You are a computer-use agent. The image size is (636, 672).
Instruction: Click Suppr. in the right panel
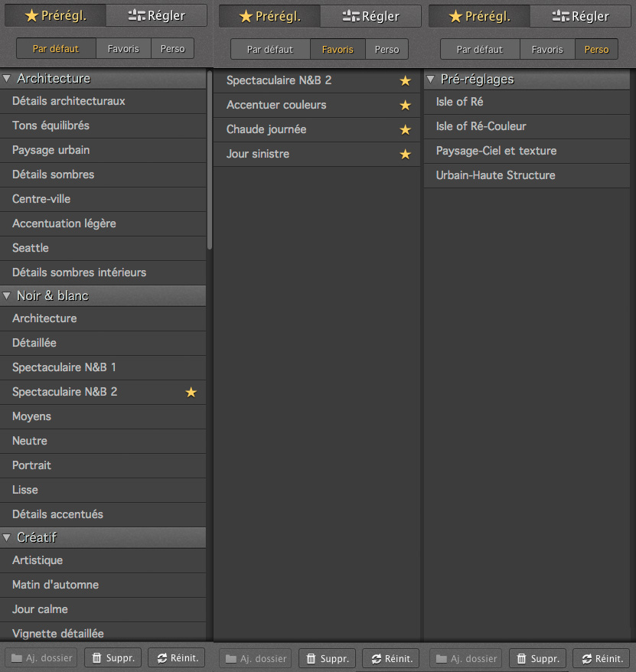coord(538,659)
